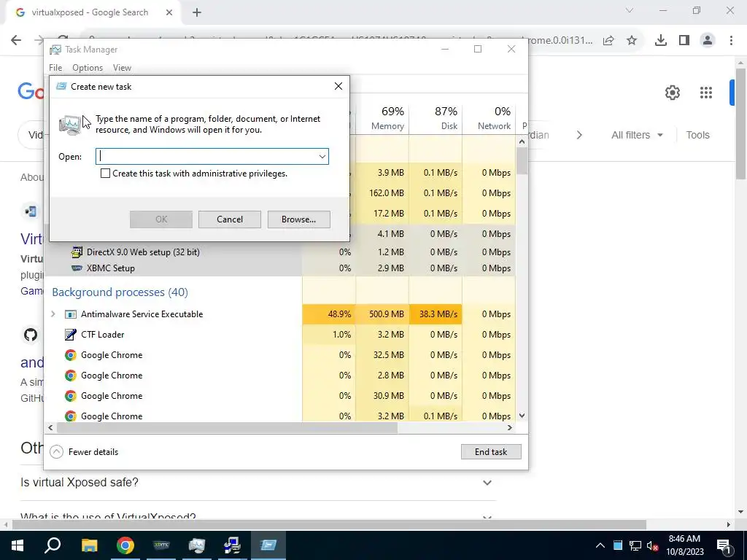Select Google Chrome process using 32.5 MB

(x=112, y=355)
